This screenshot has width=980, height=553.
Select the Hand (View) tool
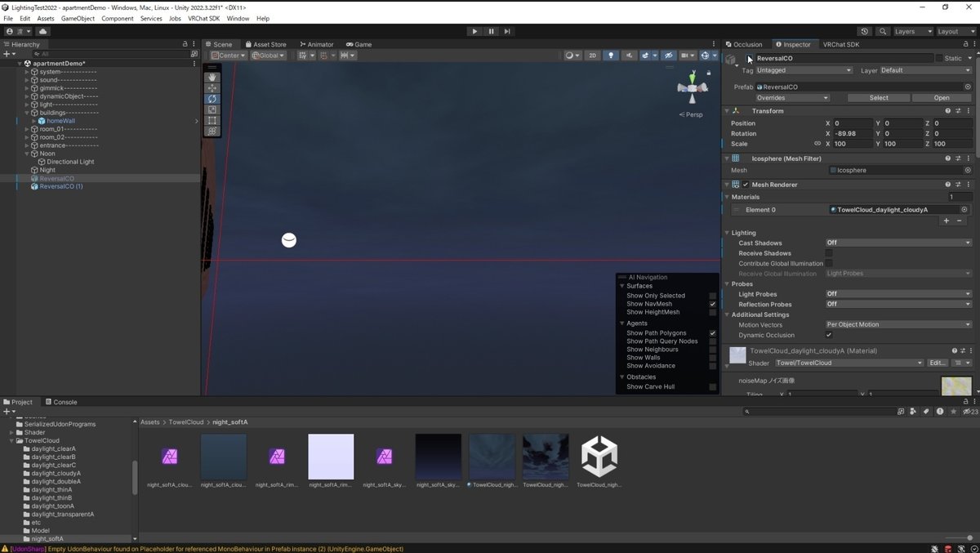tap(212, 77)
